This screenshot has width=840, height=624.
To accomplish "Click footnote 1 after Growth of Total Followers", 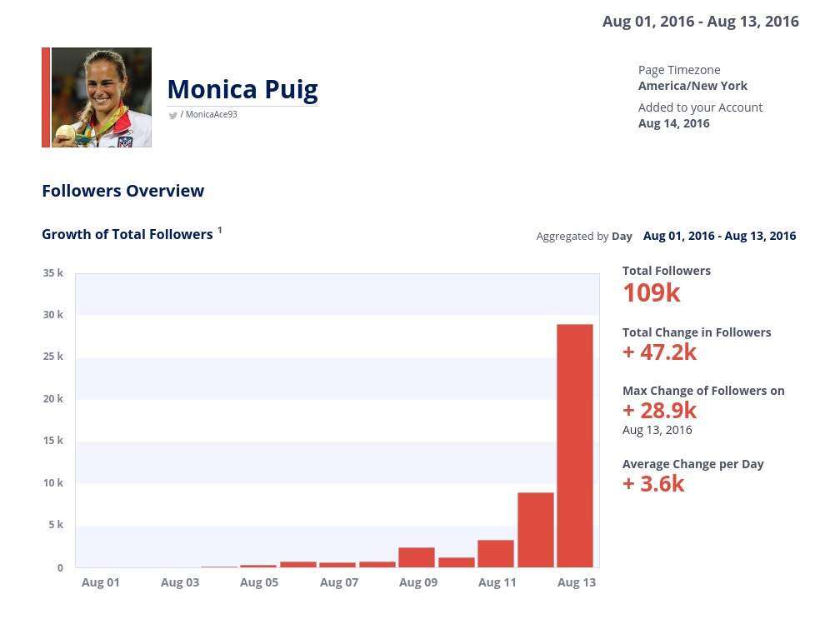I will (220, 230).
